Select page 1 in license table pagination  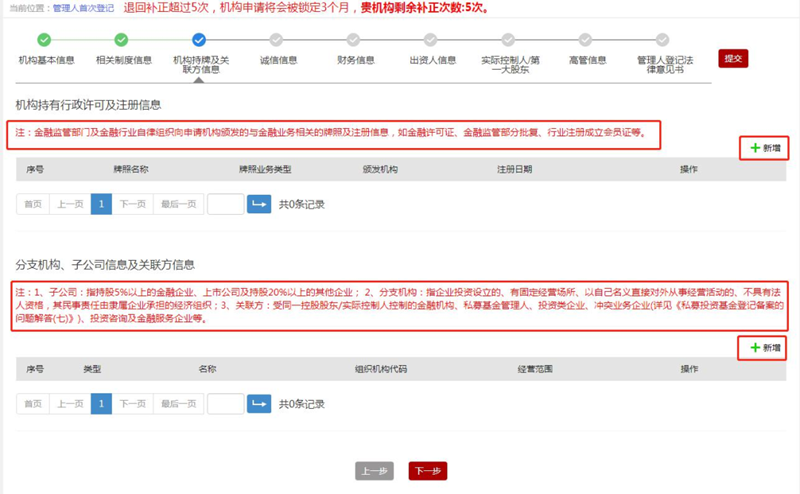tap(101, 204)
